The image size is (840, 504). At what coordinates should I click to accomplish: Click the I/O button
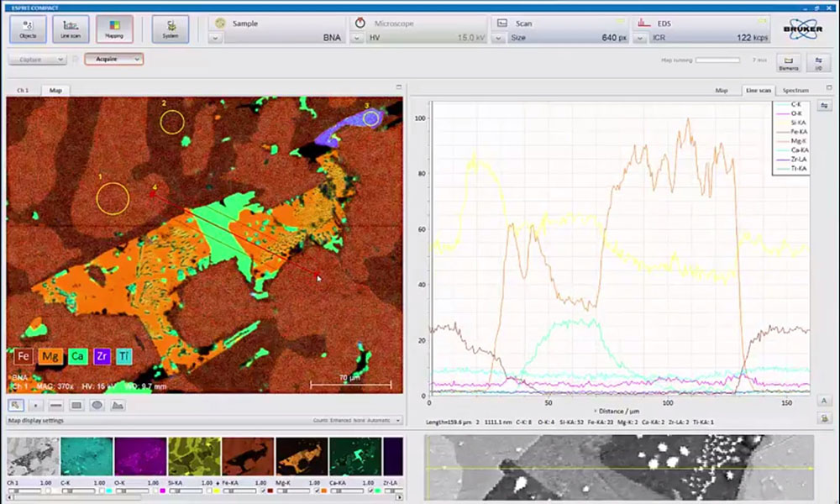pyautogui.click(x=818, y=61)
